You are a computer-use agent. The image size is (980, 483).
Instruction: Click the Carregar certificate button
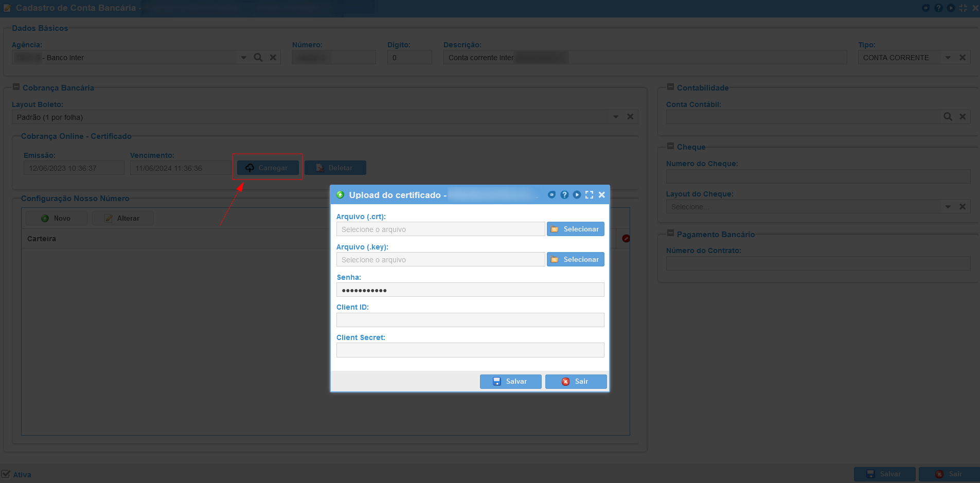pyautogui.click(x=268, y=168)
